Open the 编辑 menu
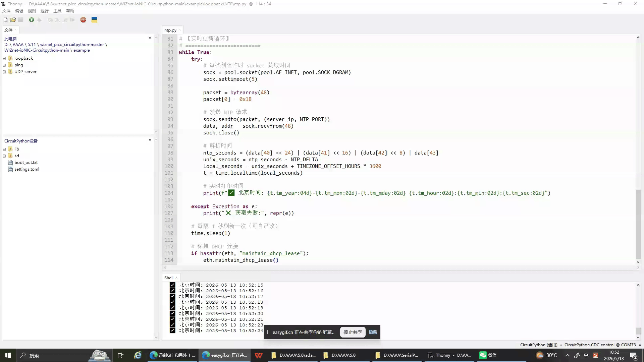The image size is (644, 362). tap(19, 11)
